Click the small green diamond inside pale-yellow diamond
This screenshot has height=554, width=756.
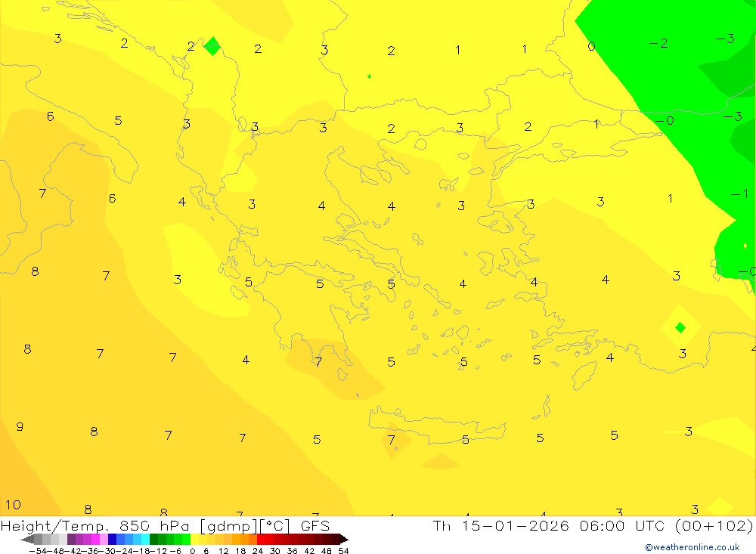pos(680,328)
